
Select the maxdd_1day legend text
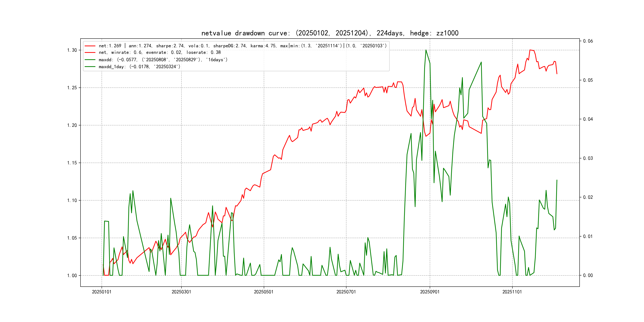[x=139, y=67]
